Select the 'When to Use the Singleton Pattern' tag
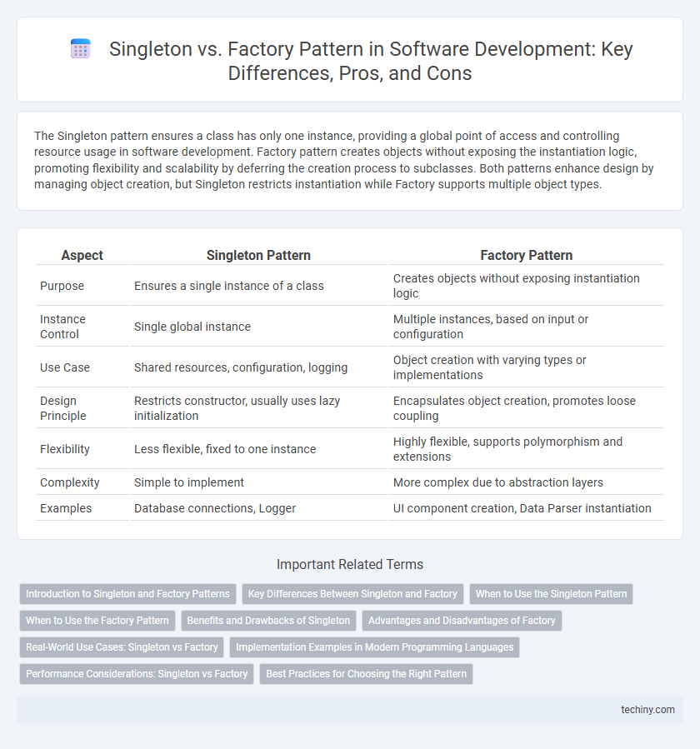Screen dimensions: 700x749 click(551, 594)
